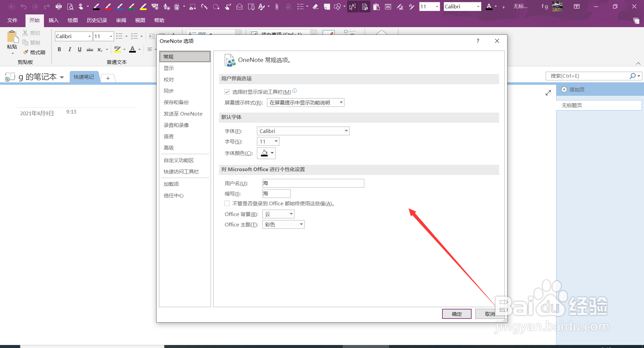Email the page using the envelope icon

[x=239, y=6]
